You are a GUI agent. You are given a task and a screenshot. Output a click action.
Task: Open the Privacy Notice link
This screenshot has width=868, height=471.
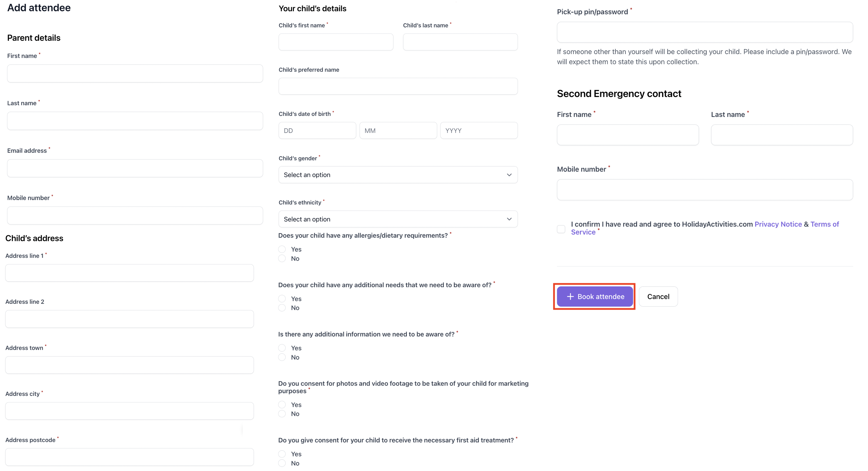coord(778,224)
